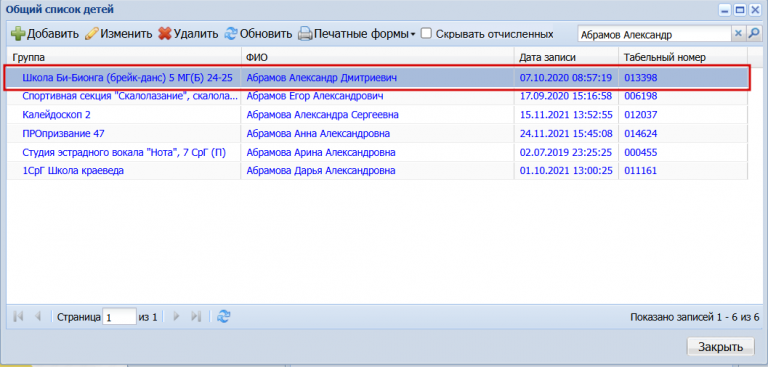This screenshot has width=768, height=367.
Task: Click the tab number 000455
Action: point(683,152)
